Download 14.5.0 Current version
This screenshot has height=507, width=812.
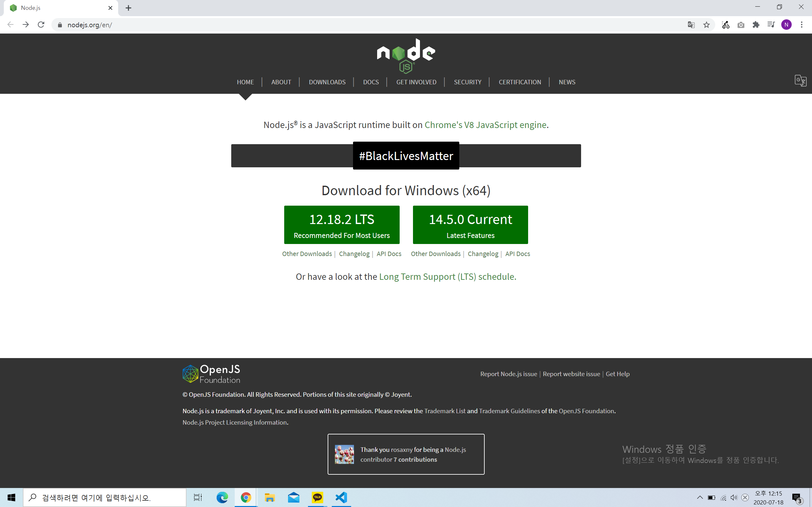pyautogui.click(x=470, y=225)
